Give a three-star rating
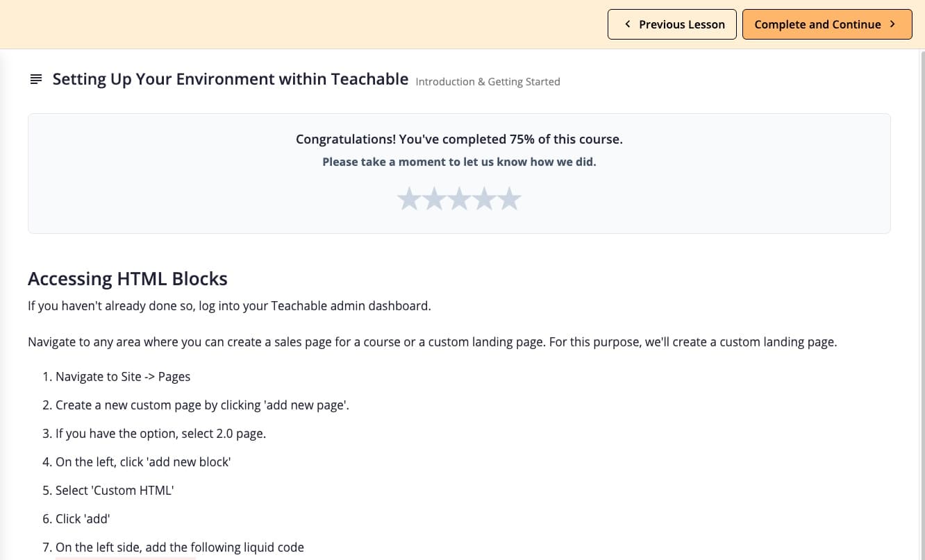Image resolution: width=925 pixels, height=560 pixels. (459, 199)
